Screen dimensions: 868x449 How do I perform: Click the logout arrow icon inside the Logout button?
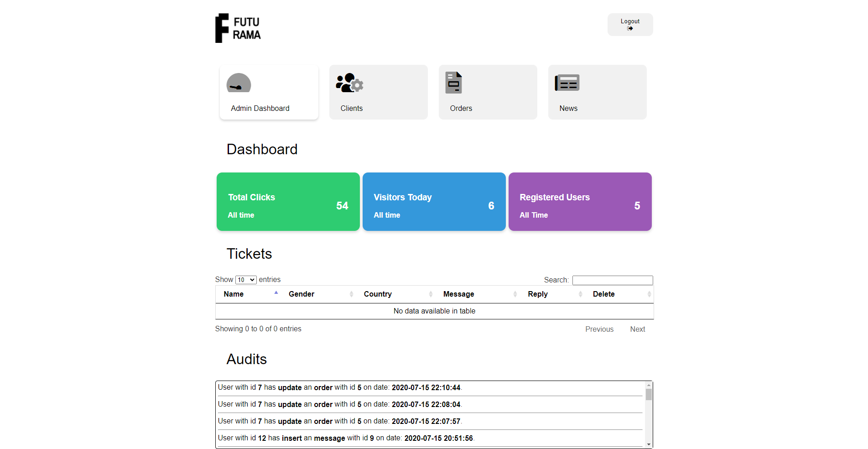click(x=630, y=28)
